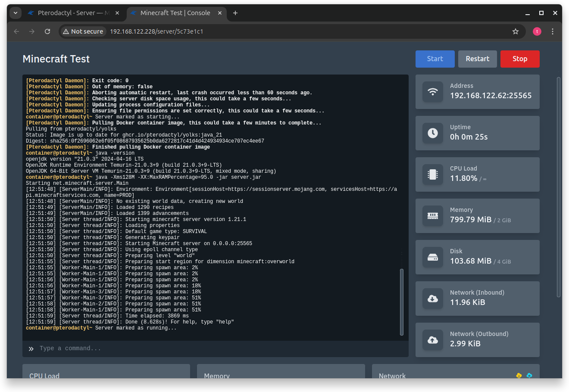
Task: Click the RAM icon on the Memory card
Action: (x=433, y=215)
